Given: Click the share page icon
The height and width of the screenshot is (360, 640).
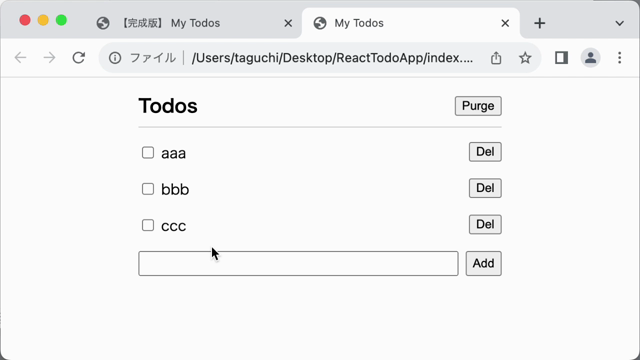Looking at the screenshot, I should click(x=496, y=58).
